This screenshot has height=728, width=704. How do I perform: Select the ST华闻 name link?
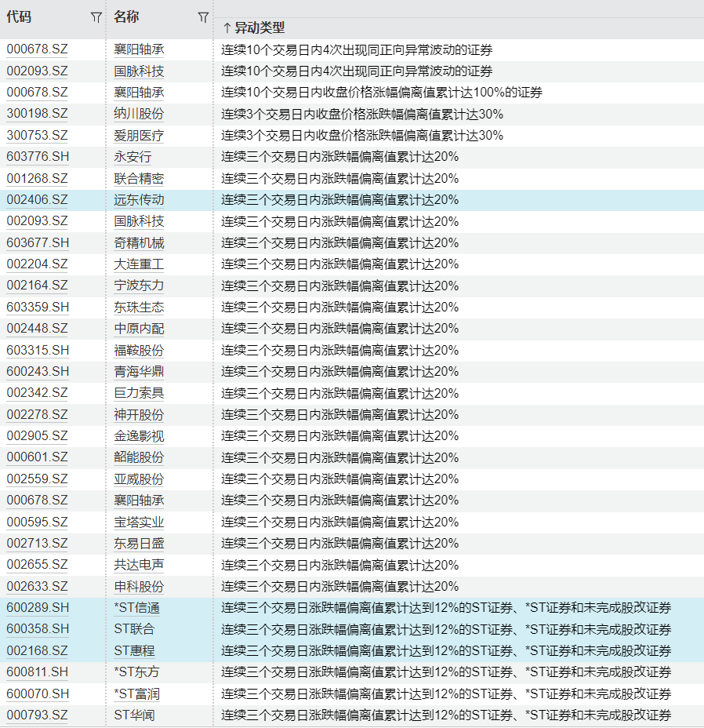(134, 715)
